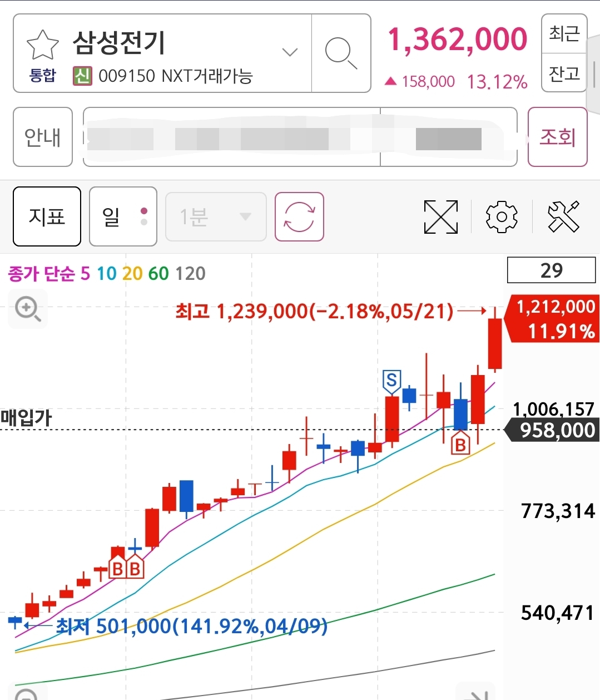
Task: Tap the current price 1,362,000
Action: coord(457,39)
